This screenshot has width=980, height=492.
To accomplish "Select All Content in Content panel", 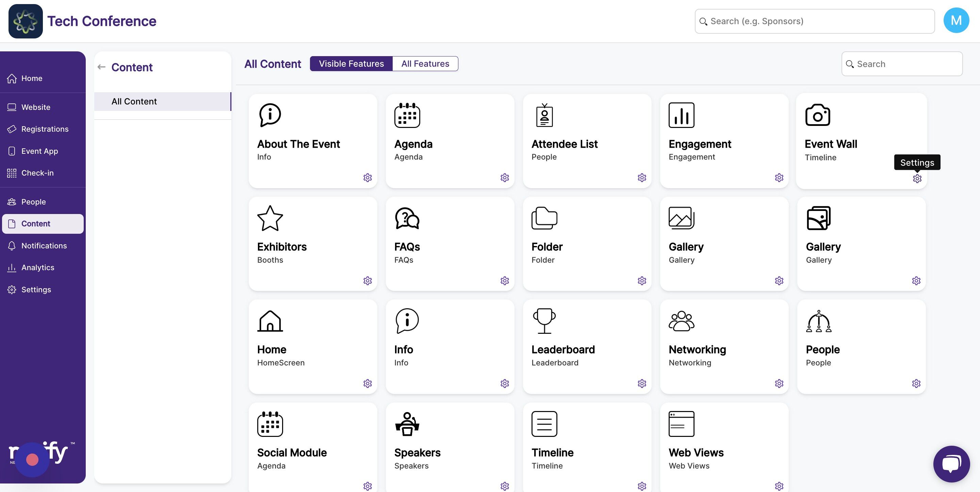I will click(162, 101).
